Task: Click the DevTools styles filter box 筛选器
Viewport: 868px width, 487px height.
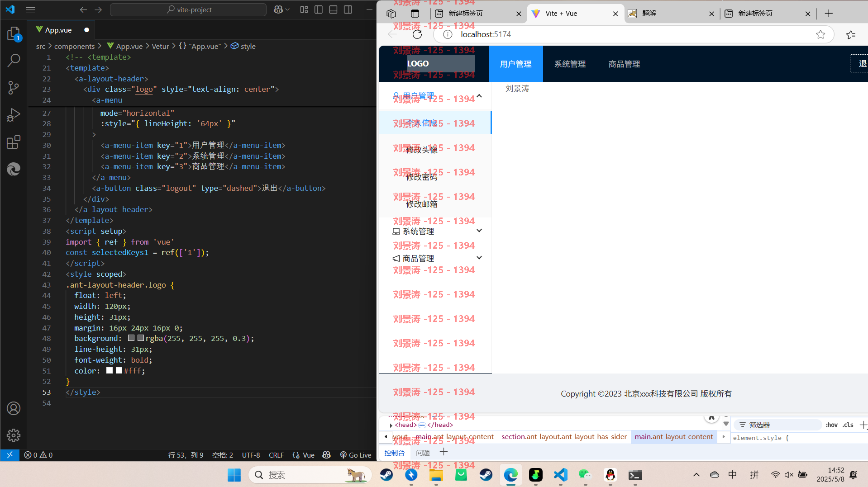Action: pyautogui.click(x=778, y=425)
